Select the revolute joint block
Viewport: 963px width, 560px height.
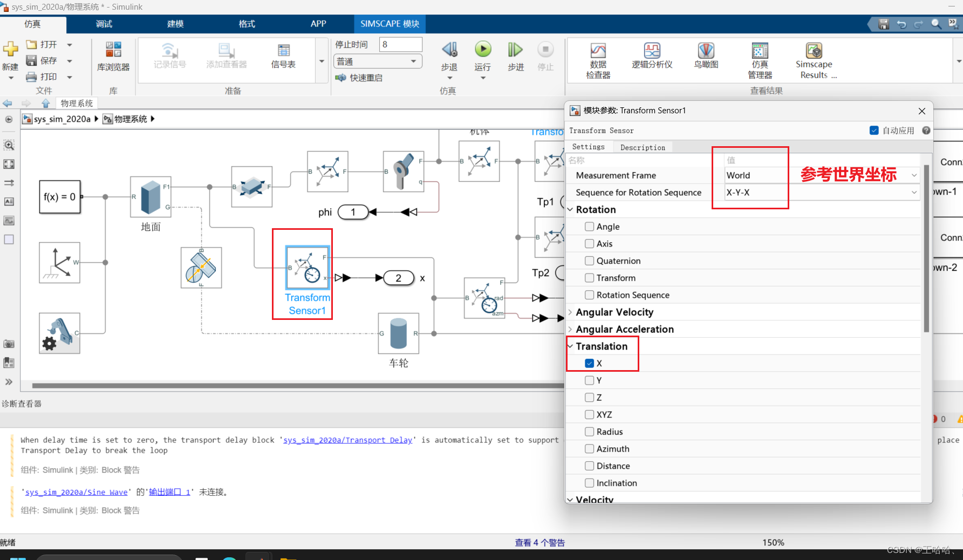point(404,172)
